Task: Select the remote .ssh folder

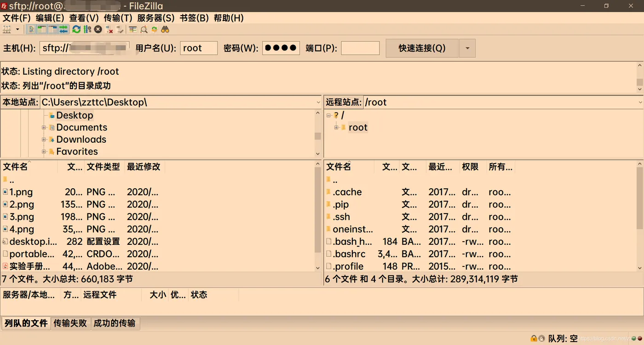Action: (x=341, y=217)
